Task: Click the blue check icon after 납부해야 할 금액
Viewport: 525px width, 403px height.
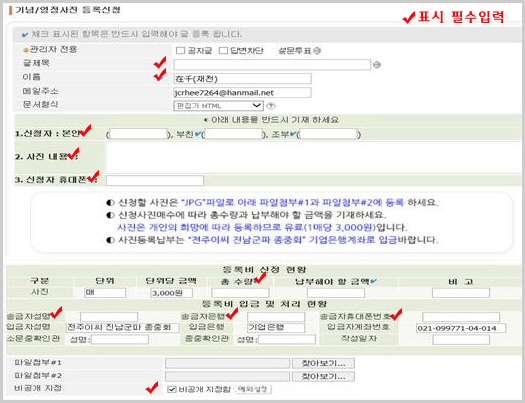Action: [x=373, y=281]
